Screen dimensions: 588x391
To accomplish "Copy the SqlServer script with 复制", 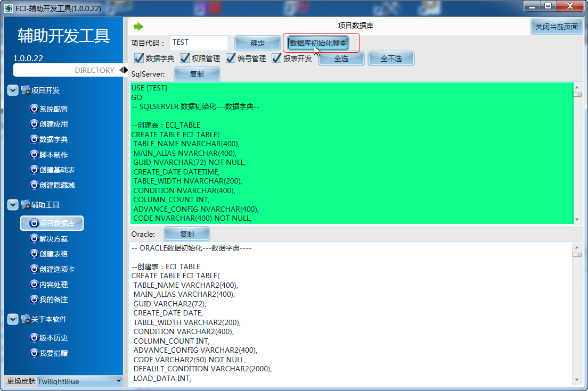I will coord(197,74).
